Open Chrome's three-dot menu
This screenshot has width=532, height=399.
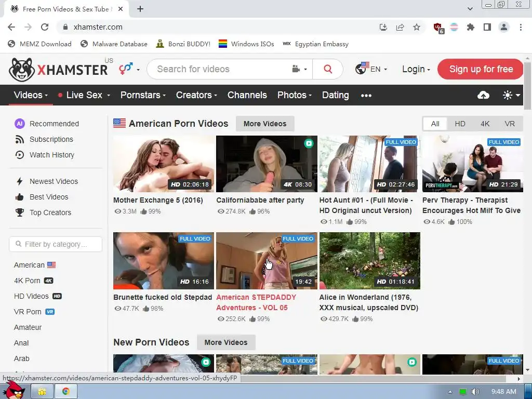(521, 27)
